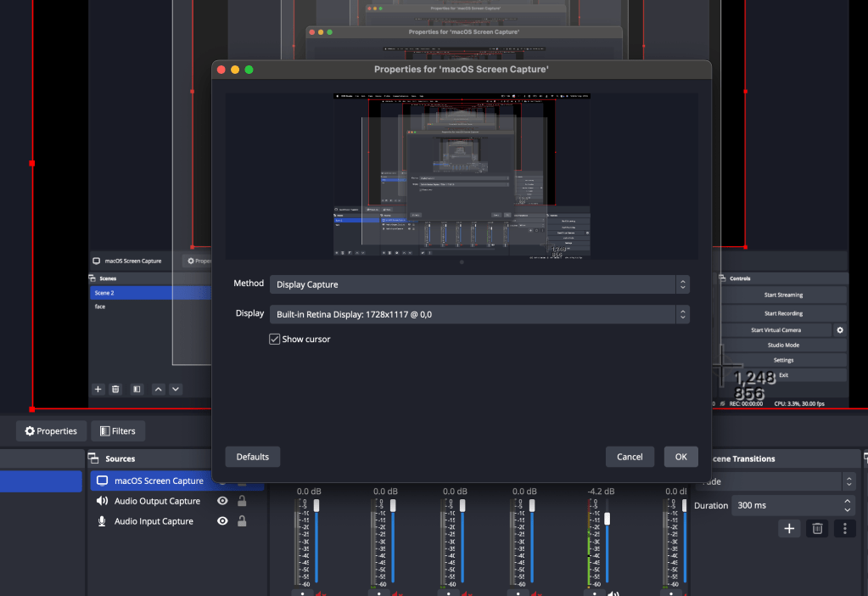Open the Display dropdown for Built-in Retina Display

[x=479, y=314]
